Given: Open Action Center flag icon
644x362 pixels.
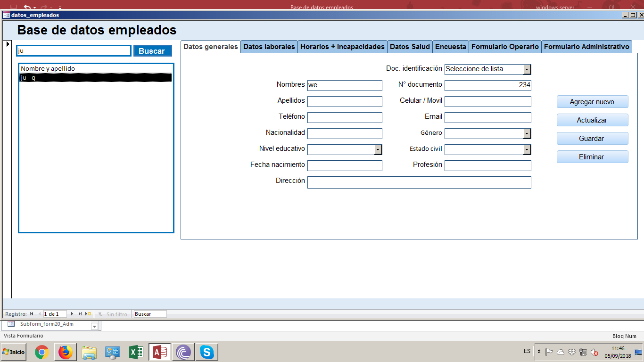Looking at the screenshot, I should tap(549, 352).
